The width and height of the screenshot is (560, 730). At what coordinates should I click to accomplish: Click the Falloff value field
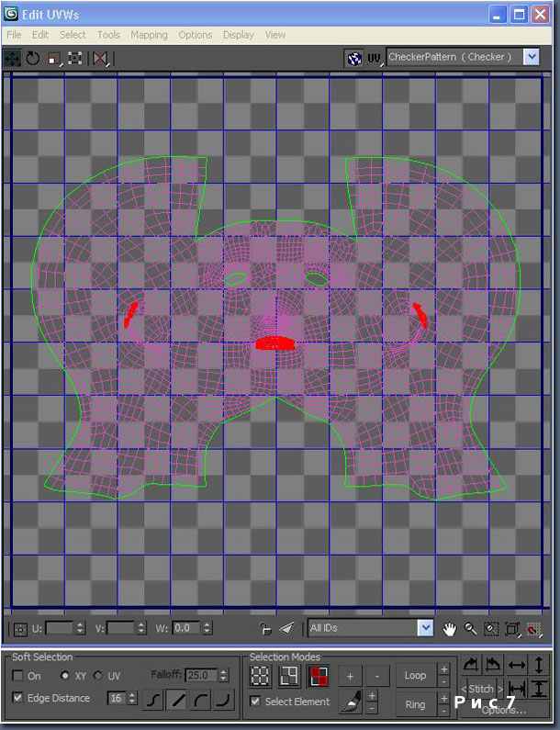tap(201, 676)
